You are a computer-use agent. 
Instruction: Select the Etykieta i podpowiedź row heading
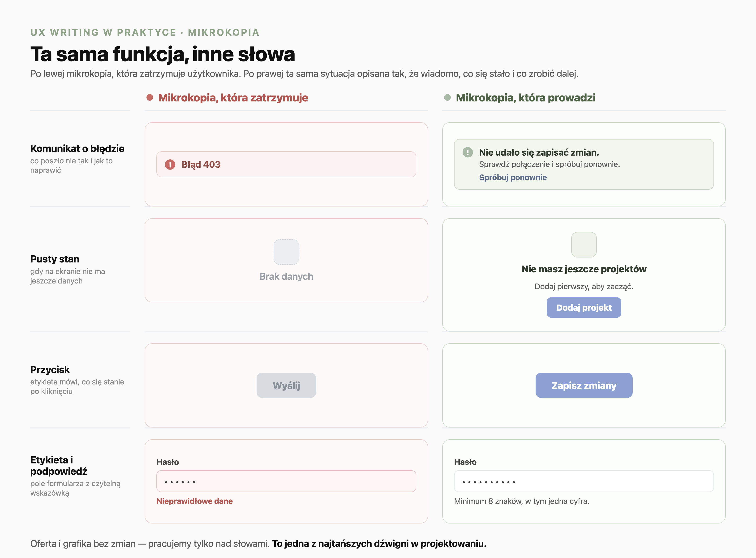coord(59,466)
